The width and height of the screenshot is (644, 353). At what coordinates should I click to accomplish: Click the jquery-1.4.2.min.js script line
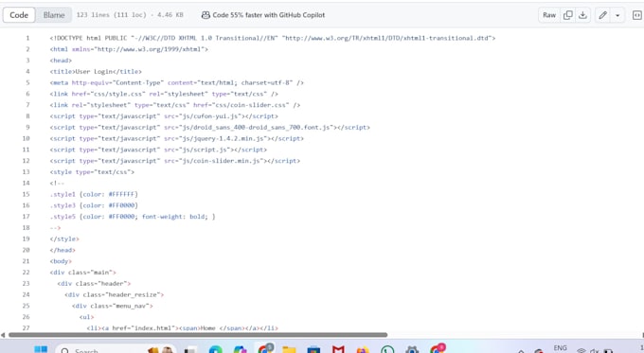(176, 138)
